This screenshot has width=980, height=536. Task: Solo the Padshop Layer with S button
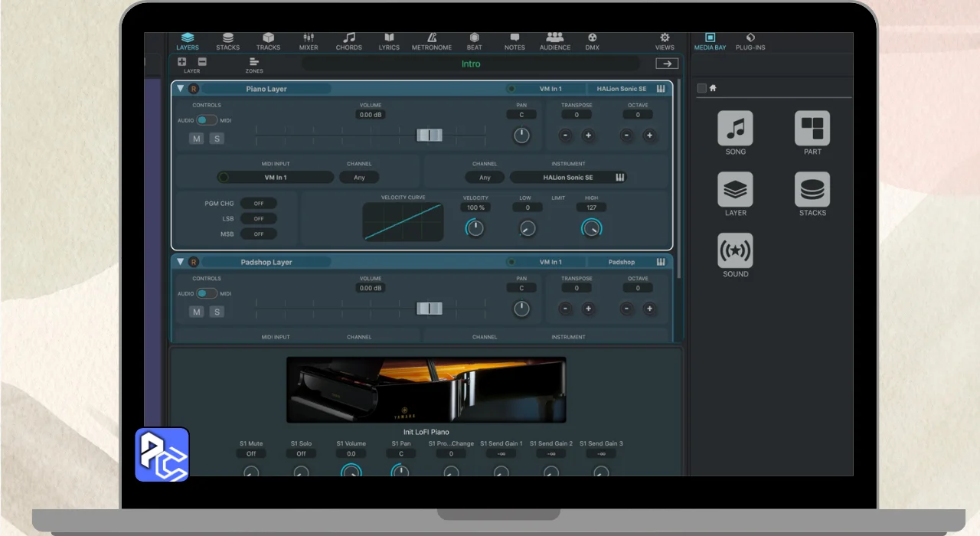click(217, 312)
